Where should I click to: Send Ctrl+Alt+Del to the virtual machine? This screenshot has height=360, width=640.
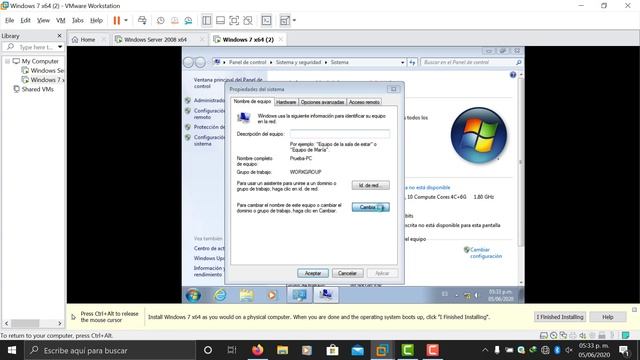142,20
